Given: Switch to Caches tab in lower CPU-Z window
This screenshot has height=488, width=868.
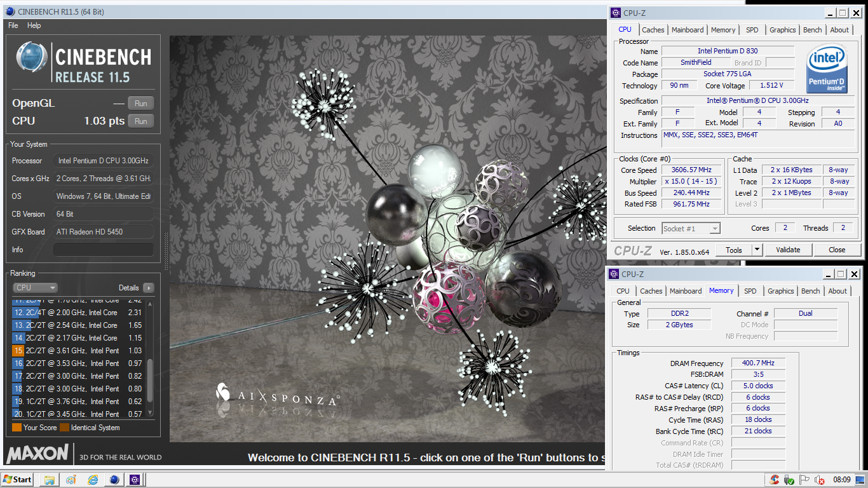Looking at the screenshot, I should (x=651, y=291).
